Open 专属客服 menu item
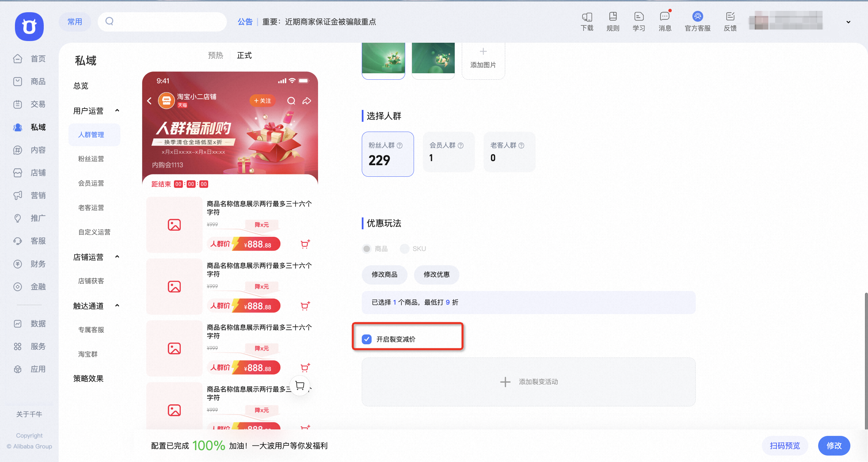Viewport: 868px width, 462px height. click(x=91, y=330)
